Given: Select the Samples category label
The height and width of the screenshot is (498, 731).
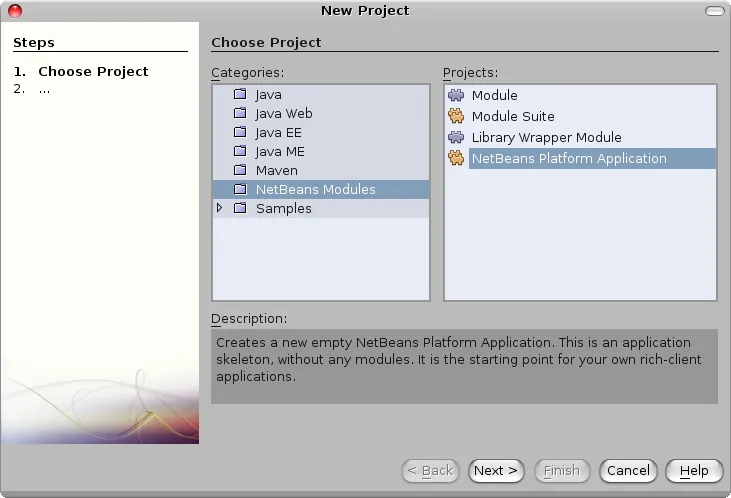Looking at the screenshot, I should click(283, 208).
